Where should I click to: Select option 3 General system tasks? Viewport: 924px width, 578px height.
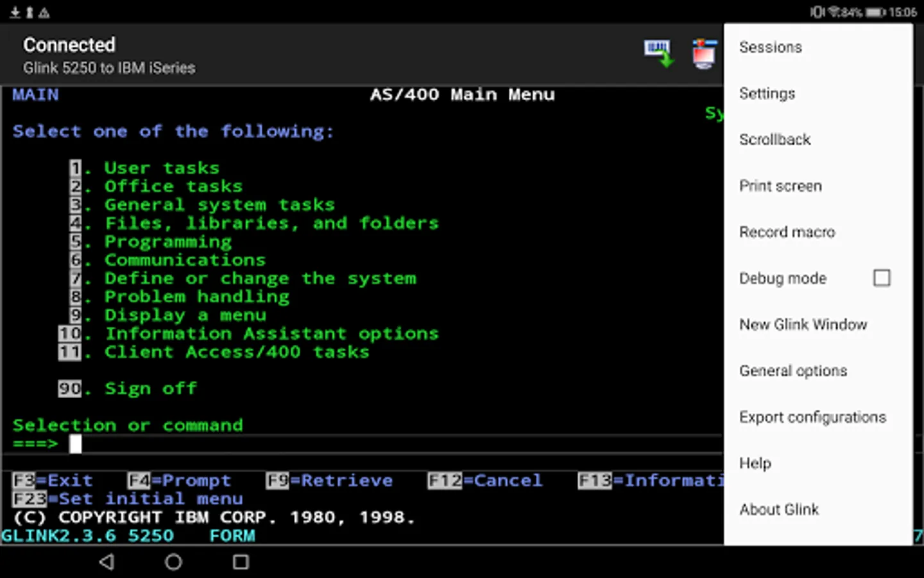[x=202, y=205]
